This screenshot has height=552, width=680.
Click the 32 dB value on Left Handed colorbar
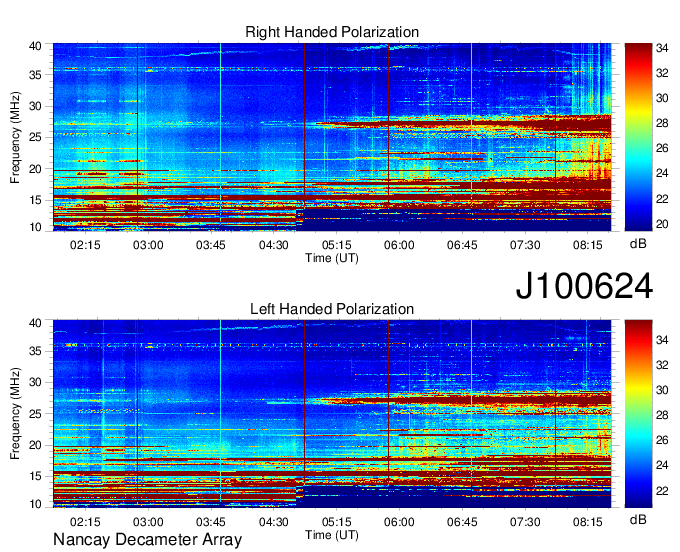point(662,365)
